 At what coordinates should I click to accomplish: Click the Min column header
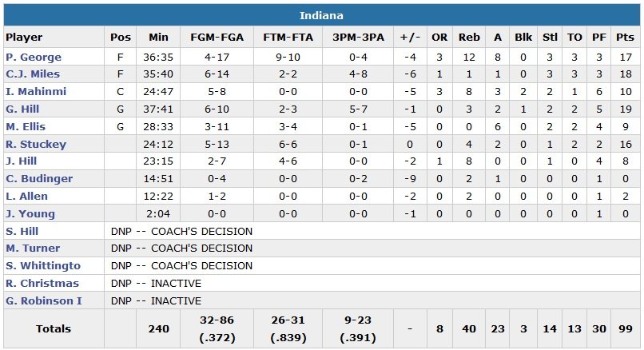coord(158,38)
